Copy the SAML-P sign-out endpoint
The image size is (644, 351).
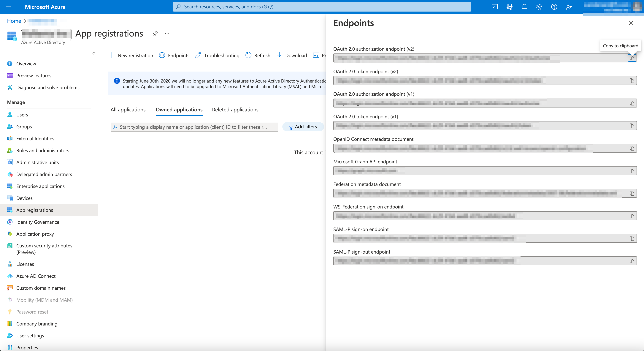point(632,261)
